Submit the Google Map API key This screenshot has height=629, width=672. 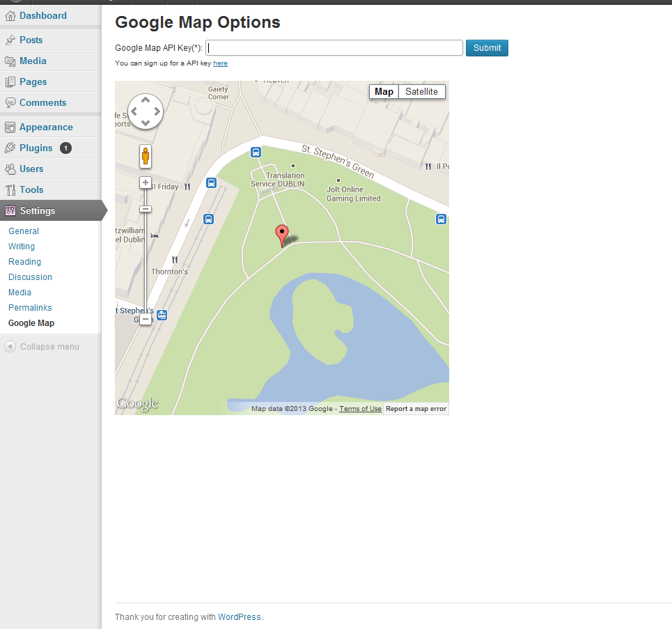(487, 48)
